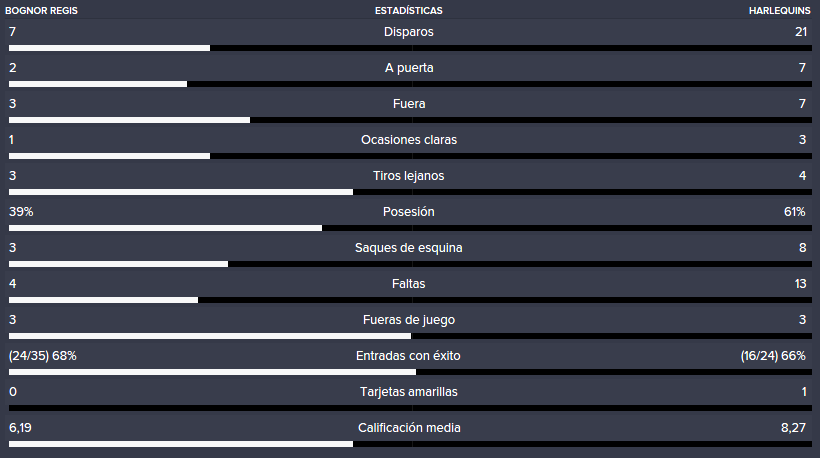Click the white Posesión progress bar

165,228
